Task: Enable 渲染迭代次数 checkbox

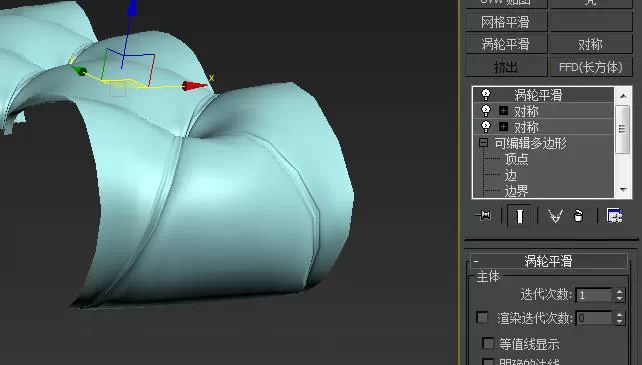Action: 482,317
